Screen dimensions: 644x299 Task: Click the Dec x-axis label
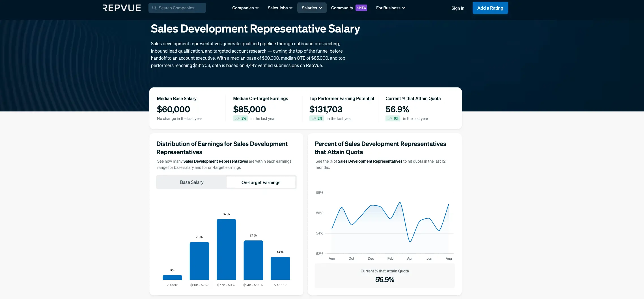371,259
